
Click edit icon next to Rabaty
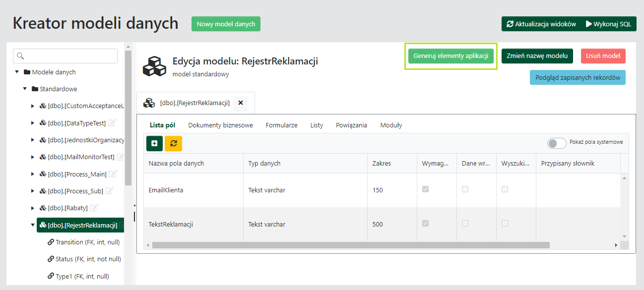[94, 208]
